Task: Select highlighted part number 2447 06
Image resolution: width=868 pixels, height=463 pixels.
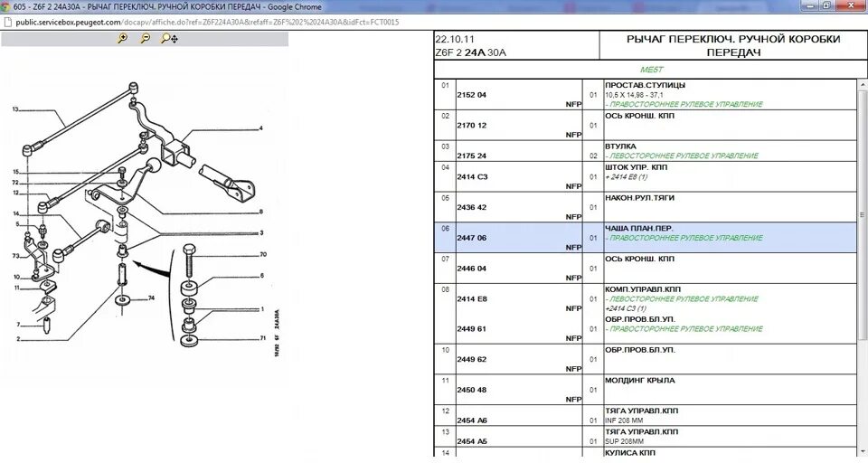Action: [x=471, y=238]
